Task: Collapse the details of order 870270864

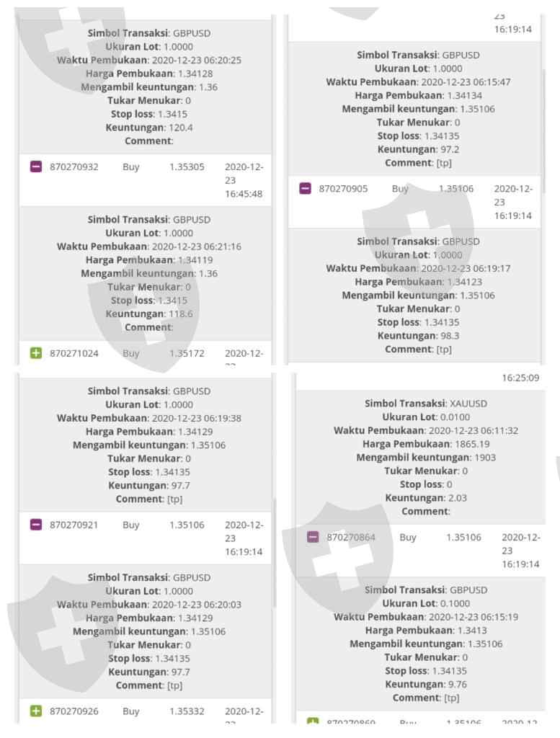Action: coord(313,537)
